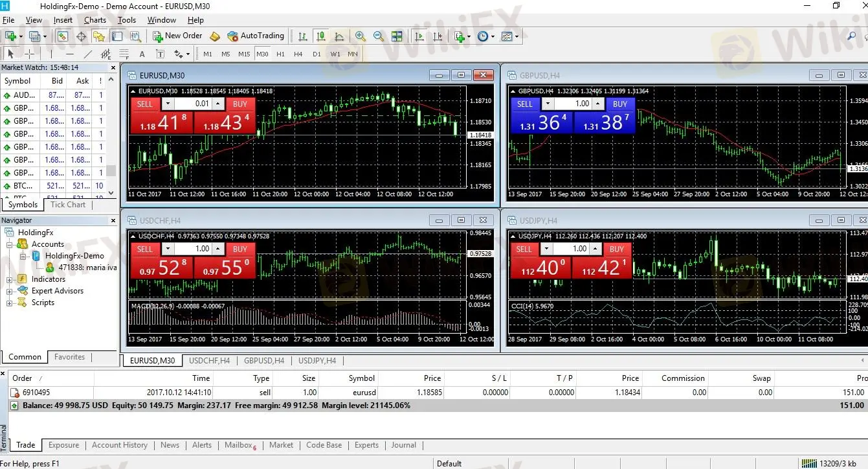The image size is (868, 469).
Task: Switch timeframe to MN
Action: tap(353, 54)
